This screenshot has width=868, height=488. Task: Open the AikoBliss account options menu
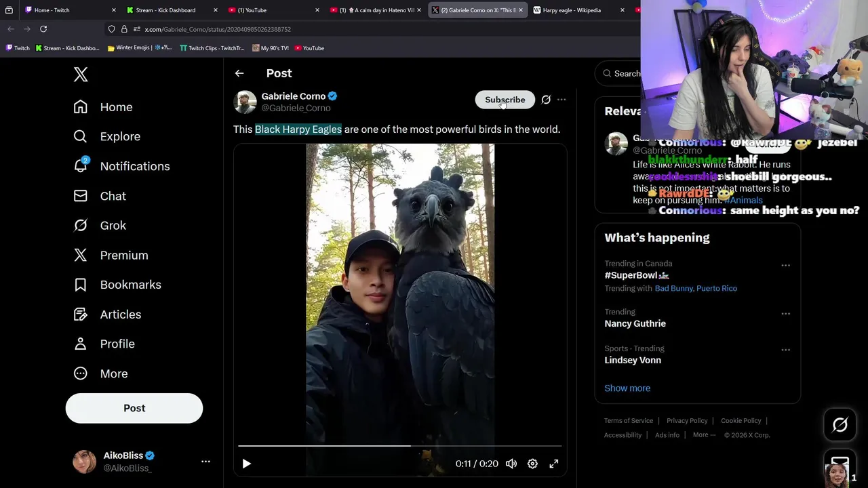click(205, 462)
